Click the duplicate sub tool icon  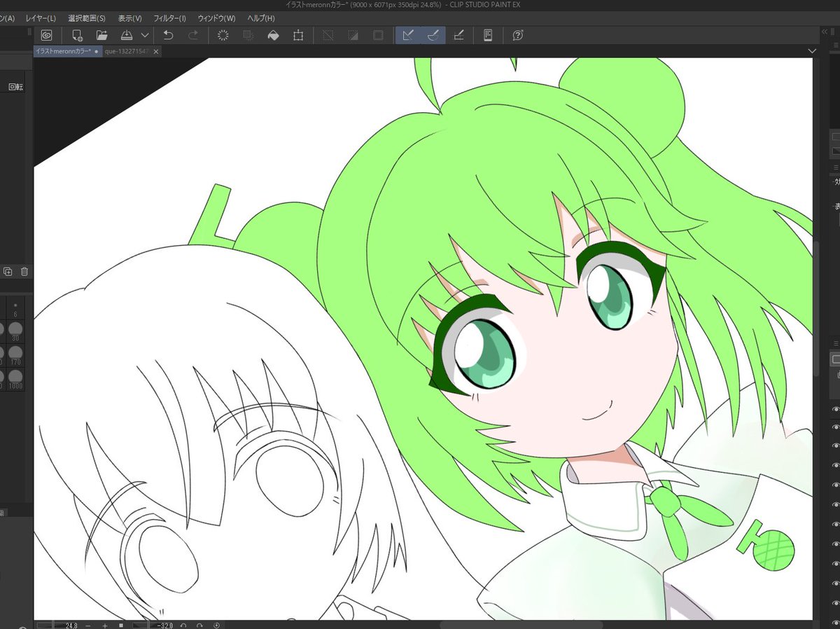coord(8,272)
